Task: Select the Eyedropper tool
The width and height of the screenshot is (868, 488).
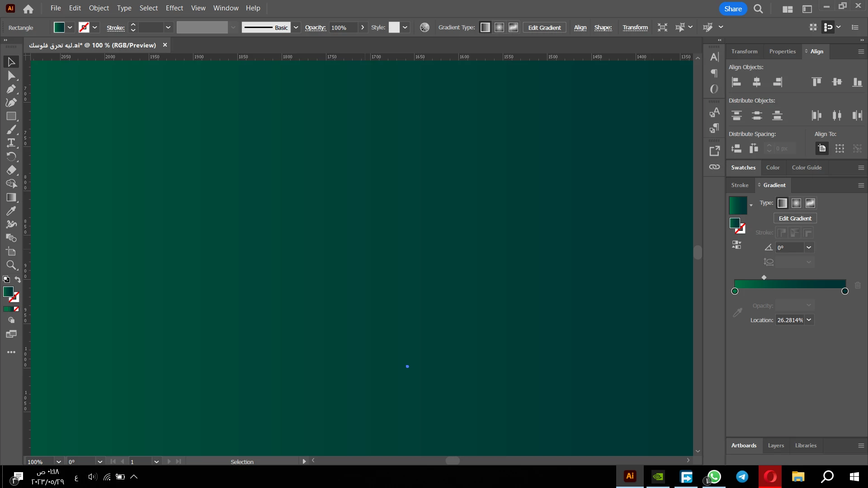Action: 11,211
